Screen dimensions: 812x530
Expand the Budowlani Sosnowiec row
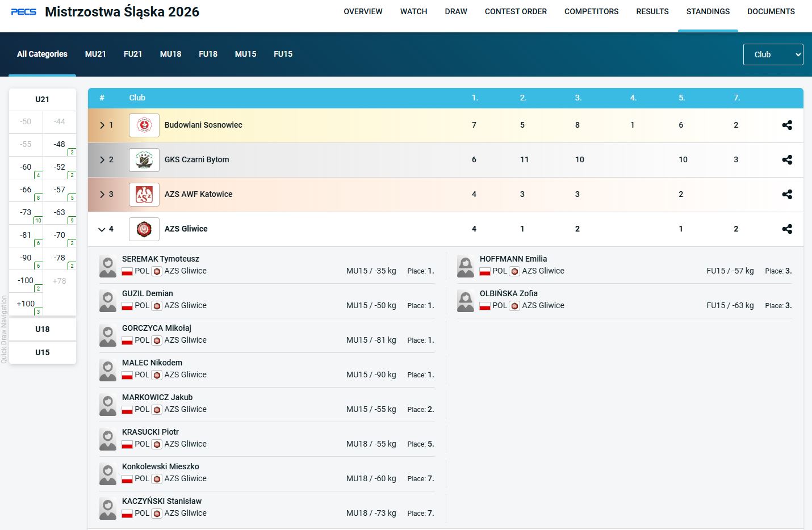(102, 125)
